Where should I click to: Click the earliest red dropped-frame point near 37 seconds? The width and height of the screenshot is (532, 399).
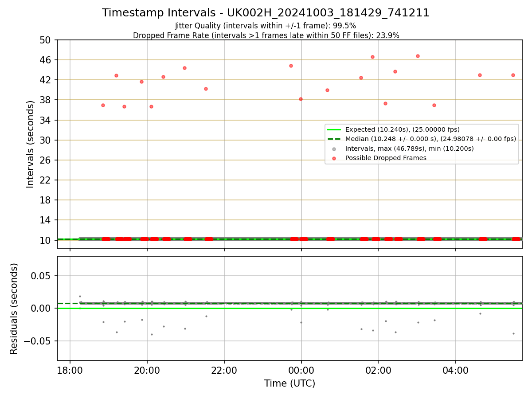(103, 105)
